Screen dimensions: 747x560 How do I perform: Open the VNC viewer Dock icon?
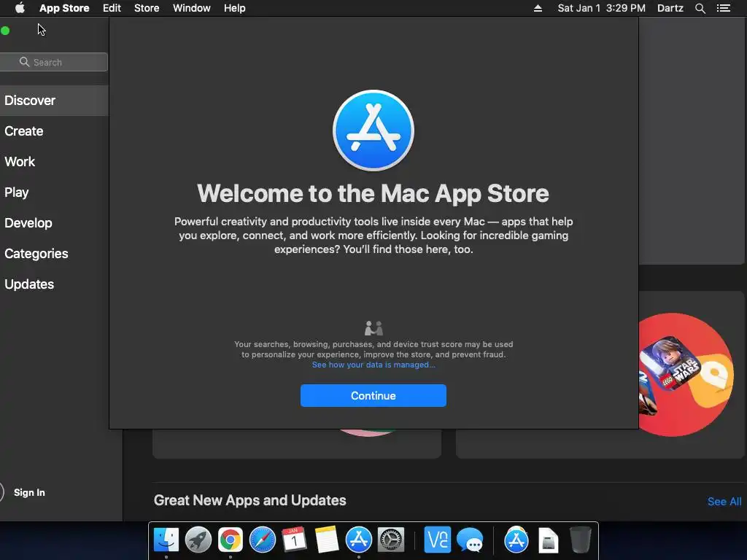pos(438,540)
